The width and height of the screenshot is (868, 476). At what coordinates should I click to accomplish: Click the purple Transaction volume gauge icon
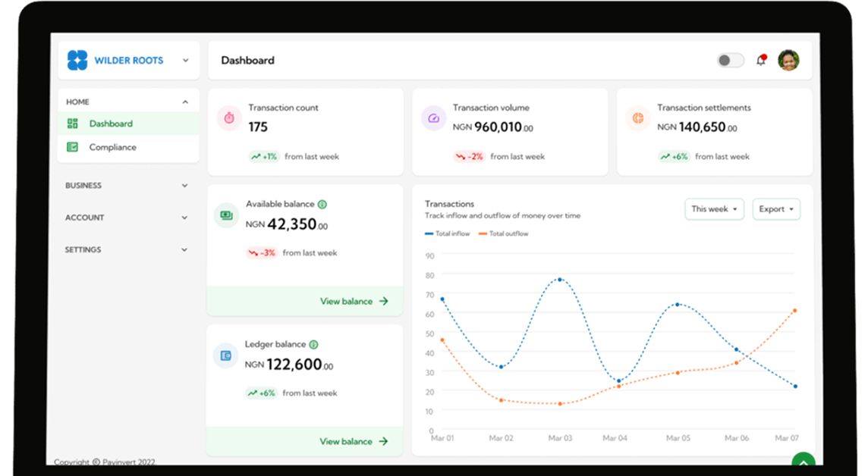coord(433,117)
